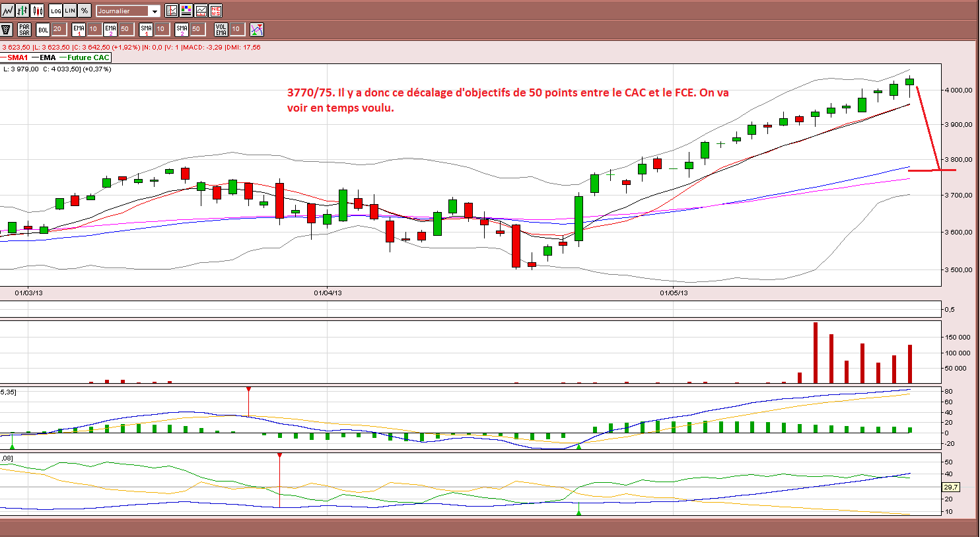Toggle the SMA 2 indicator
The width and height of the screenshot is (980, 537).
click(182, 29)
